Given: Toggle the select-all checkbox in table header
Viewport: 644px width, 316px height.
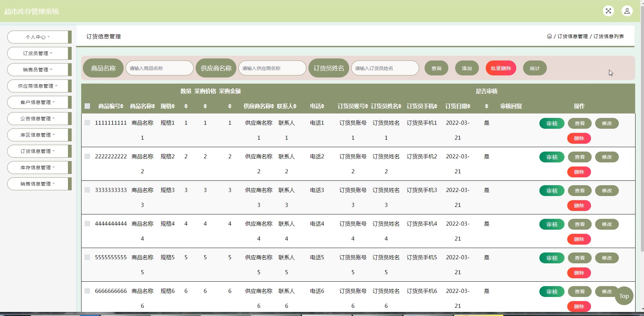Looking at the screenshot, I should tap(87, 106).
